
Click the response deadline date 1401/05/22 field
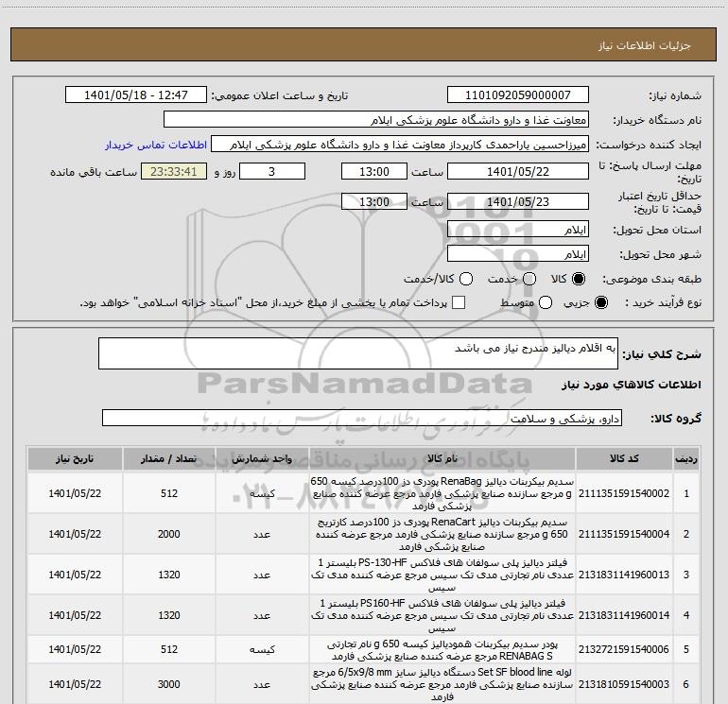tap(518, 171)
